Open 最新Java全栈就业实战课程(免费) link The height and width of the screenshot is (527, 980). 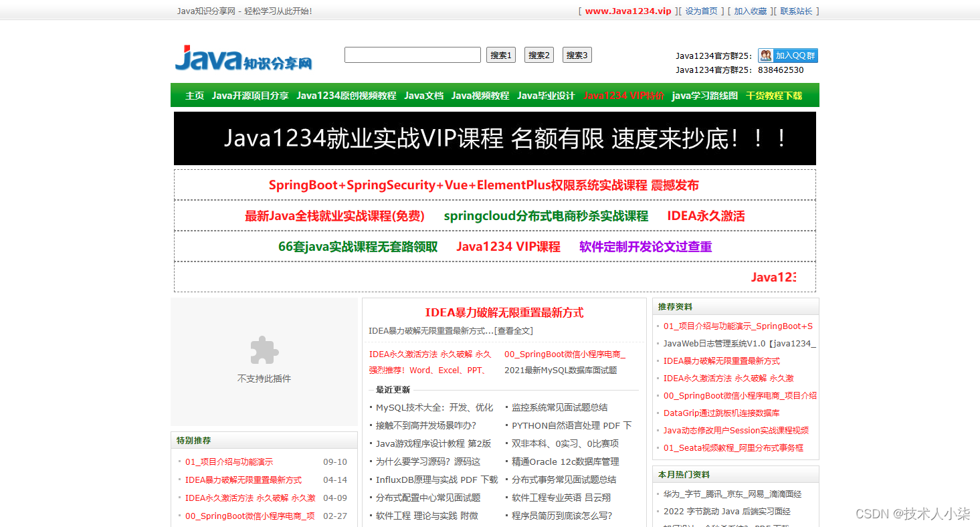tap(334, 216)
